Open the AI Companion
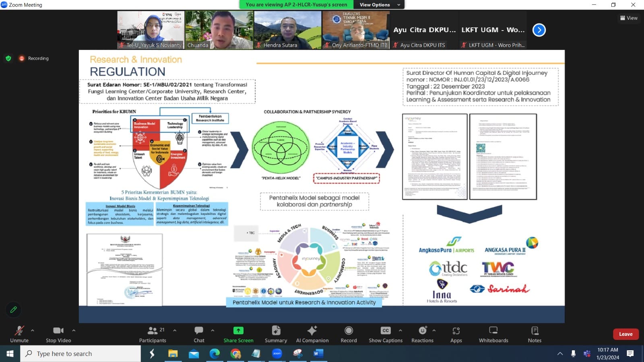The image size is (644, 362). click(x=312, y=334)
